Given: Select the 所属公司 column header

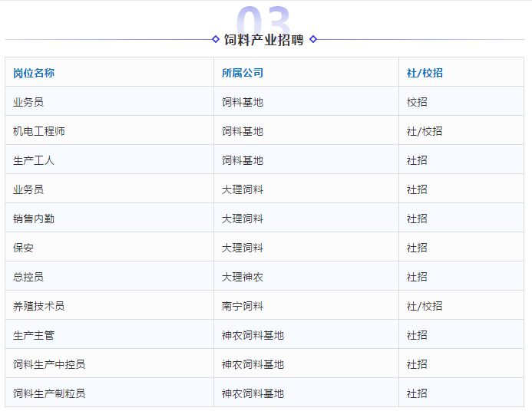Looking at the screenshot, I should click(x=243, y=73).
